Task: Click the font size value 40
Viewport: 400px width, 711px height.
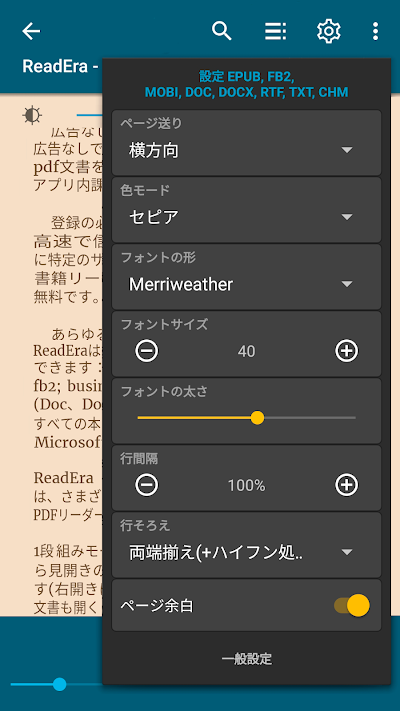Action: pyautogui.click(x=246, y=351)
